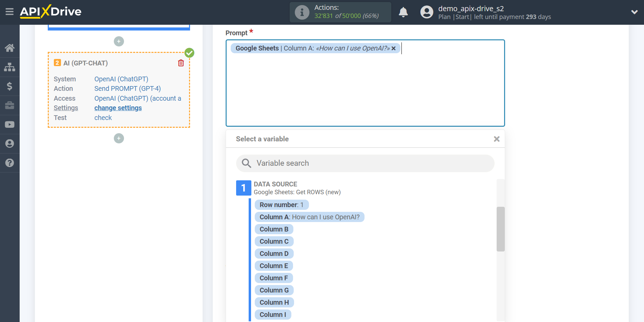
Task: Open Send PROMPT (GPT-4) action link
Action: click(127, 88)
